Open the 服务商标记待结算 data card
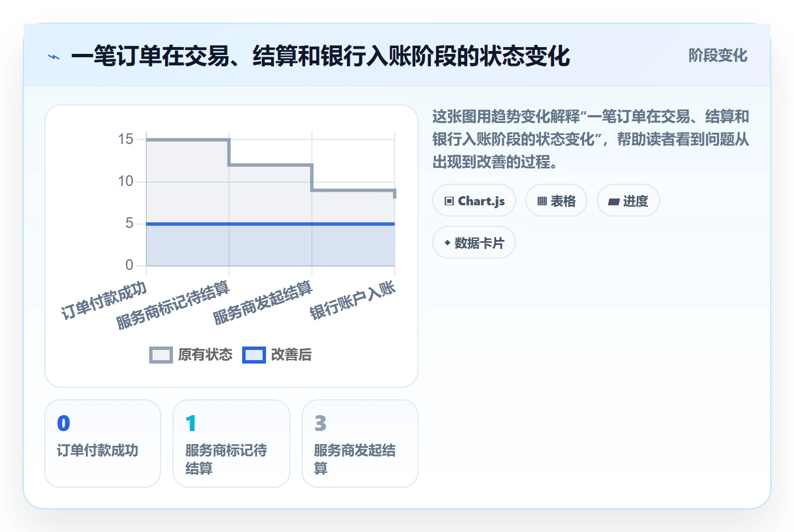The image size is (794, 532). pyautogui.click(x=231, y=444)
